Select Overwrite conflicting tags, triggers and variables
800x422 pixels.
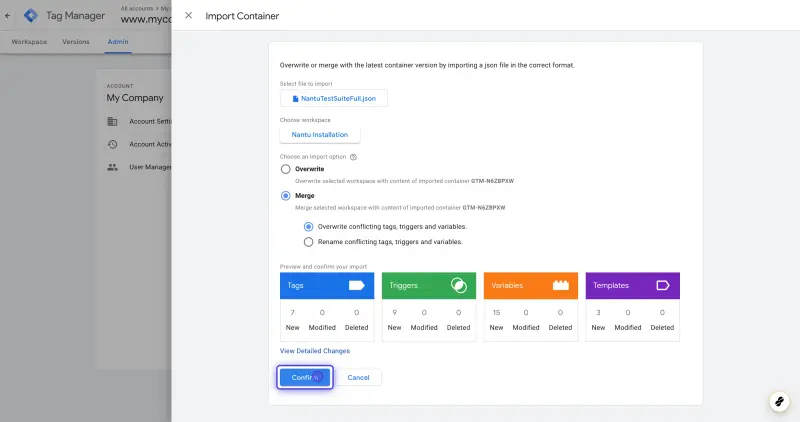[x=308, y=227]
